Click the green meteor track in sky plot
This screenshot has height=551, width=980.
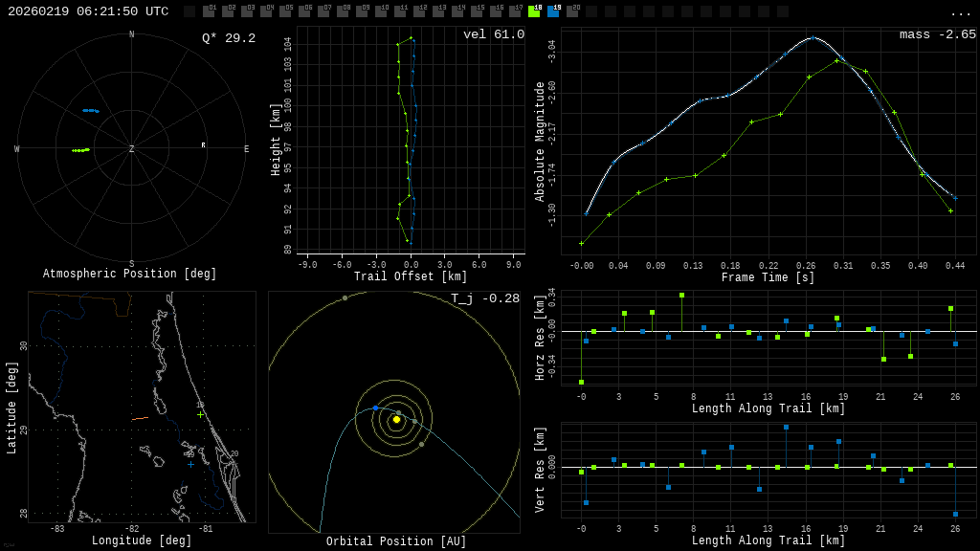point(80,150)
